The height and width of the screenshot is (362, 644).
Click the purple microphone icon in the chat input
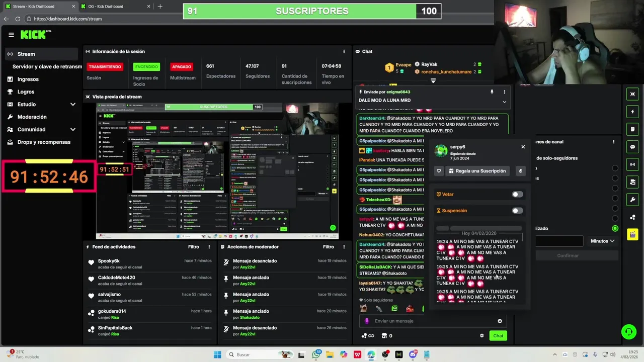point(367,321)
